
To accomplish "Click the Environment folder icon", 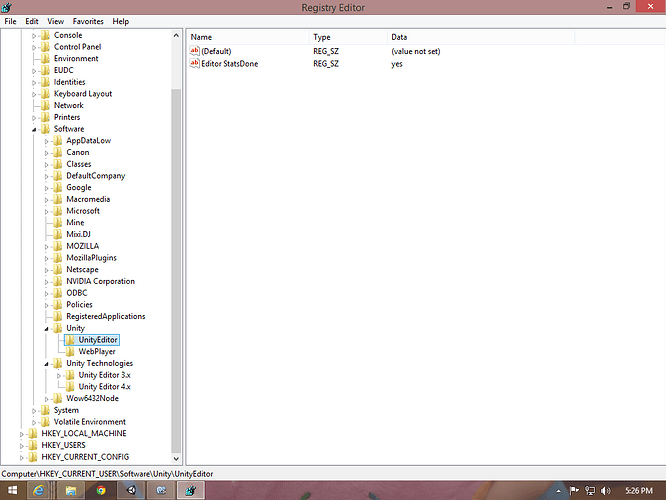I will 45,59.
